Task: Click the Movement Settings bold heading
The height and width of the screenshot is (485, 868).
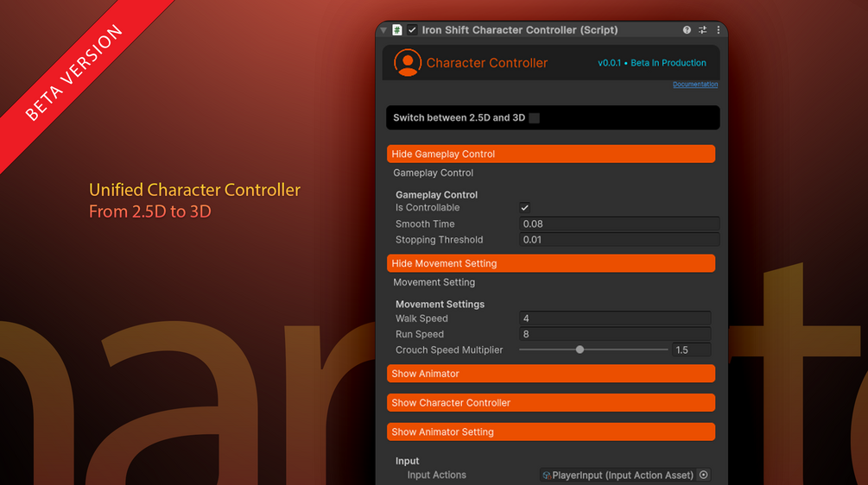Action: point(440,304)
